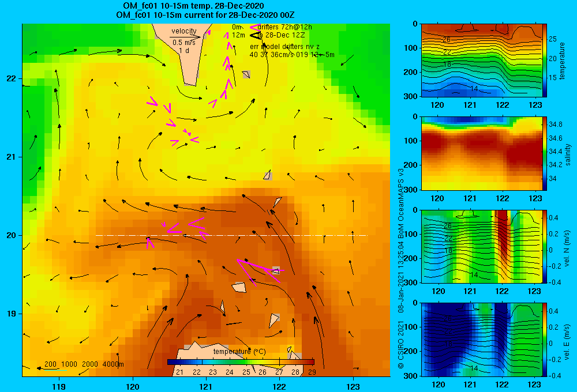Image resolution: width=577 pixels, height=392 pixels.
Task: Click the black 12m drifter arrow symbol in legend
Action: pos(255,35)
